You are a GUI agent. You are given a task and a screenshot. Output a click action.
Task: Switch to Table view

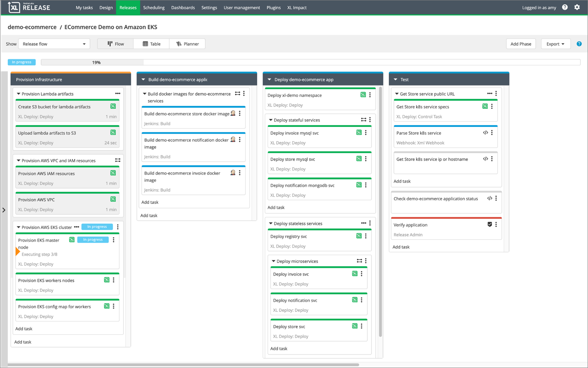[152, 44]
